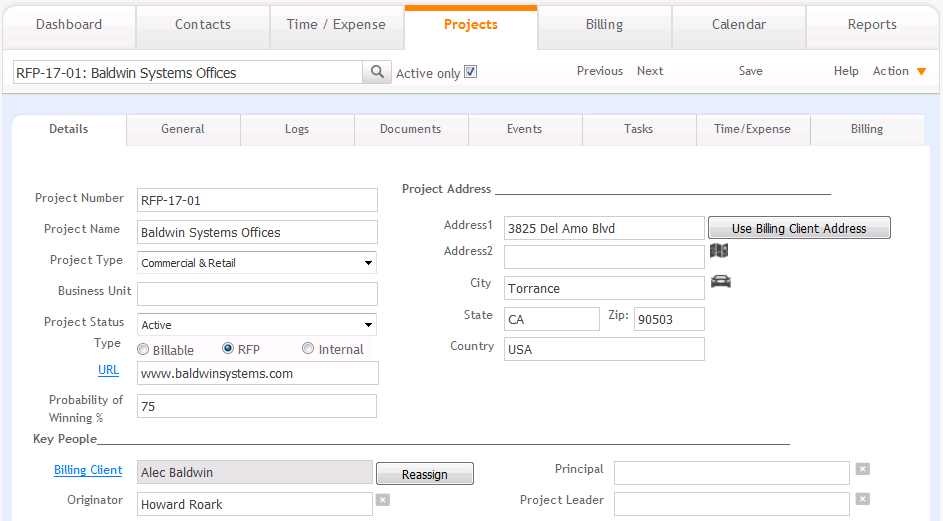Select the Internal type radio button
This screenshot has width=943, height=521.
click(x=308, y=348)
